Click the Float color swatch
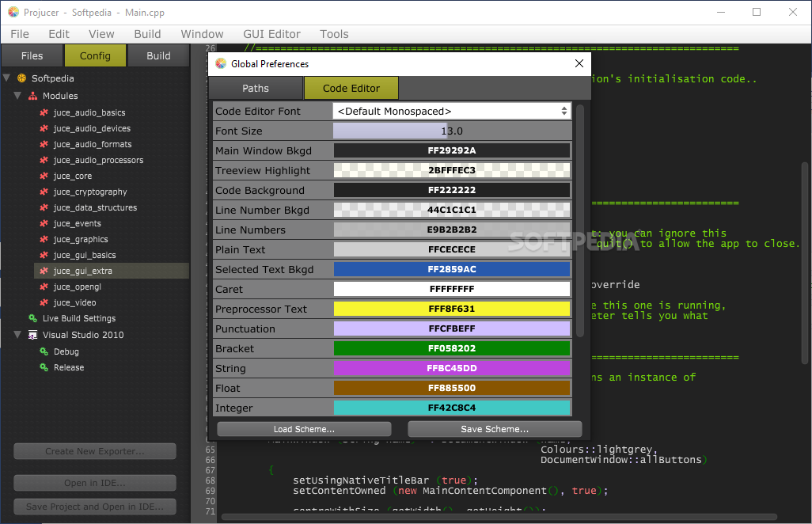The image size is (812, 524). coord(452,388)
